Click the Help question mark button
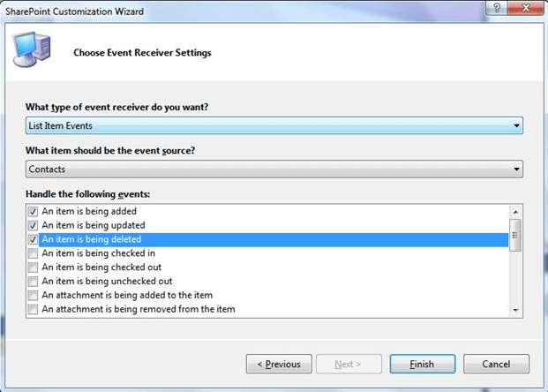Screen dimensions: 548x392 pos(497,8)
